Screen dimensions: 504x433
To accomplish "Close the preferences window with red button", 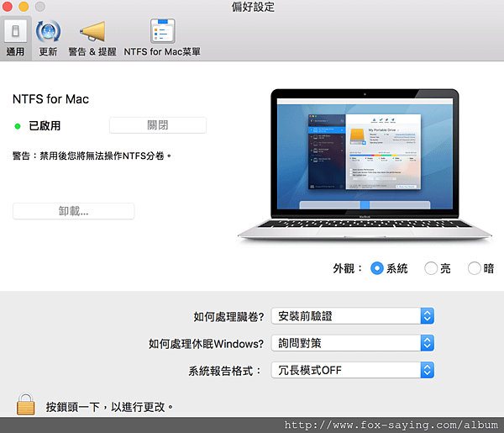I will click(7, 7).
